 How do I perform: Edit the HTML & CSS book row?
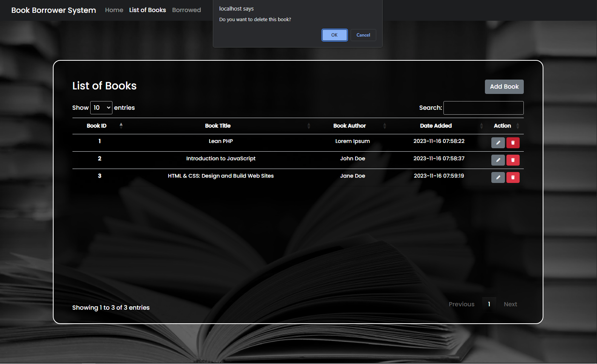(498, 177)
